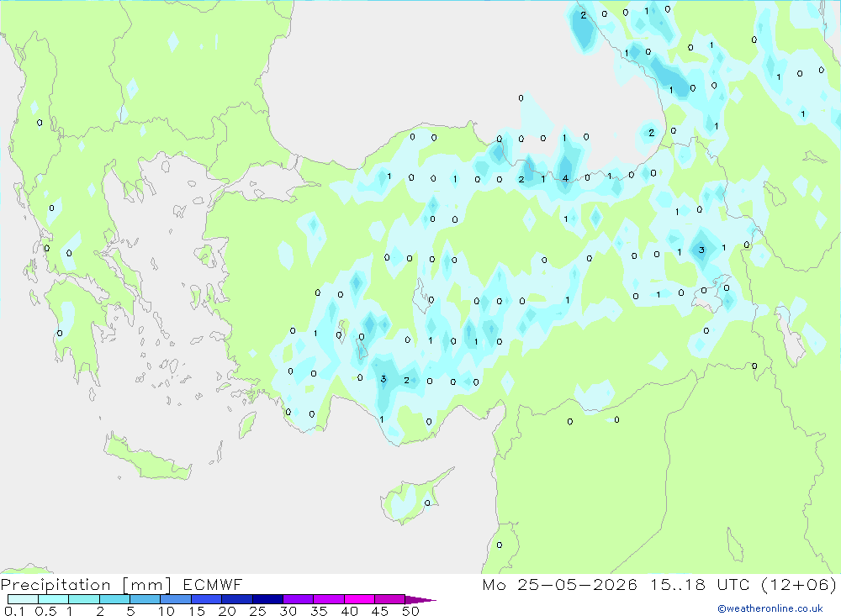
Task: Click the 10–15 mm legend color swatch
Action: tap(176, 599)
